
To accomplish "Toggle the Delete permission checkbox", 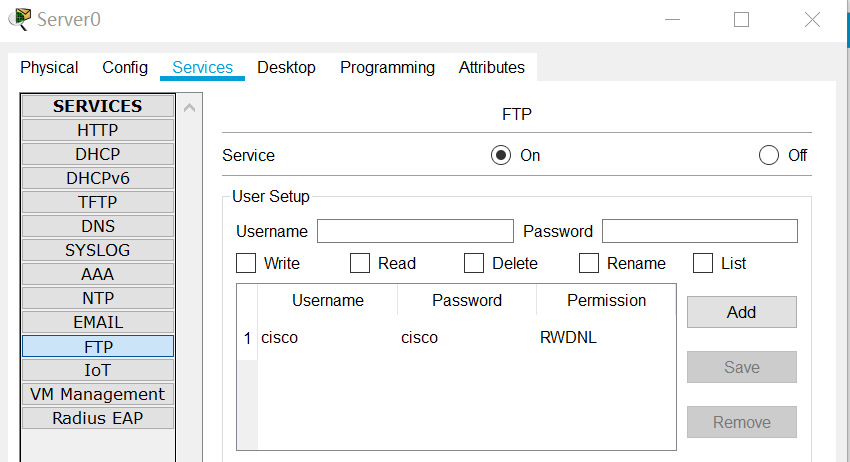I will pos(474,264).
